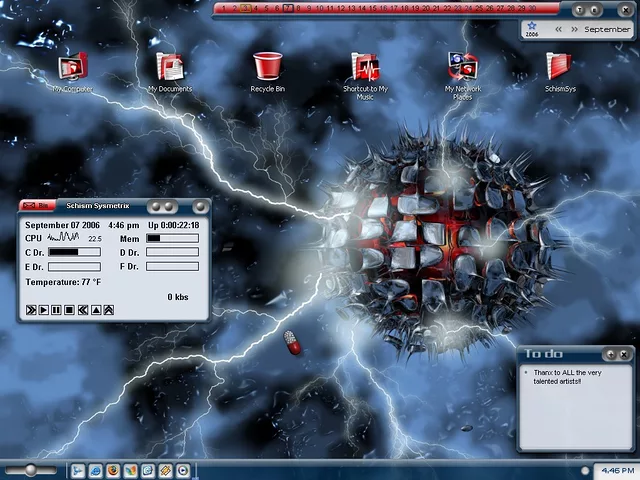The height and width of the screenshot is (480, 640).
Task: Launch Internet Explorer from the quick launch bar
Action: click(95, 470)
